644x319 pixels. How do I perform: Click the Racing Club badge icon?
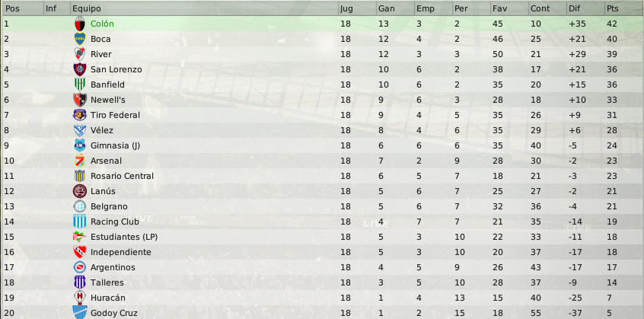coord(80,222)
